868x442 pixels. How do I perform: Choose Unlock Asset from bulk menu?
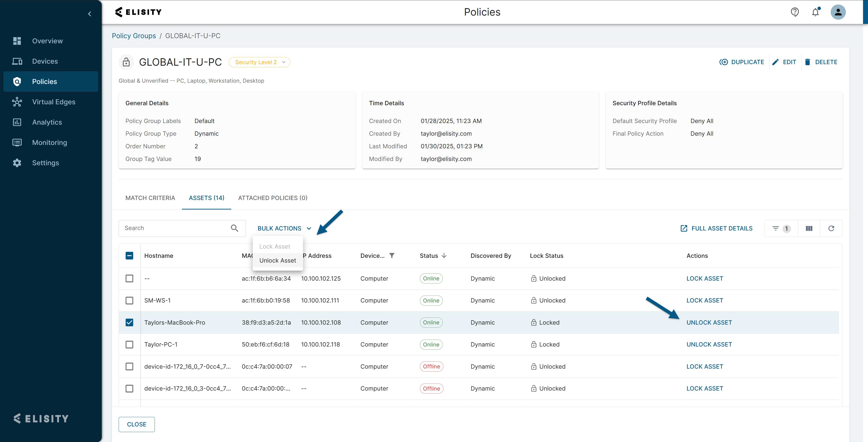point(278,260)
